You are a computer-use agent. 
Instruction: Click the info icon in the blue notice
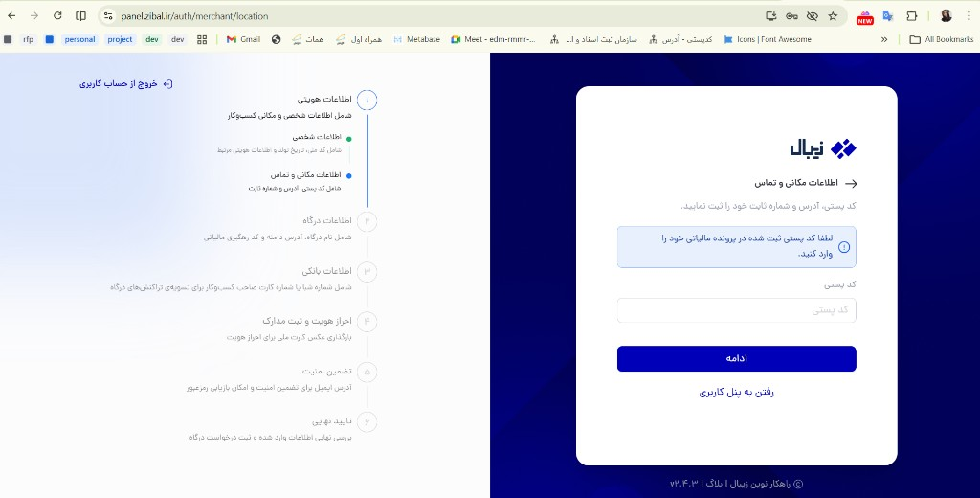pos(844,247)
